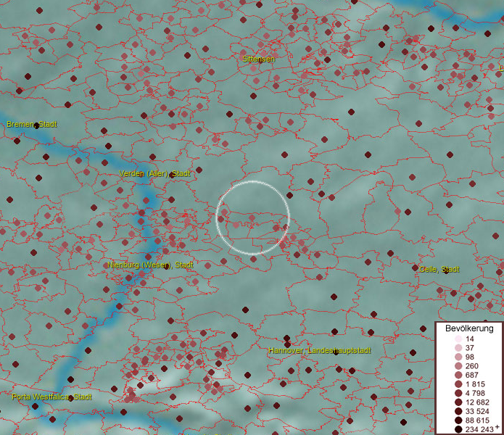
Task: Click legend value '234 243'
Action: point(479,429)
